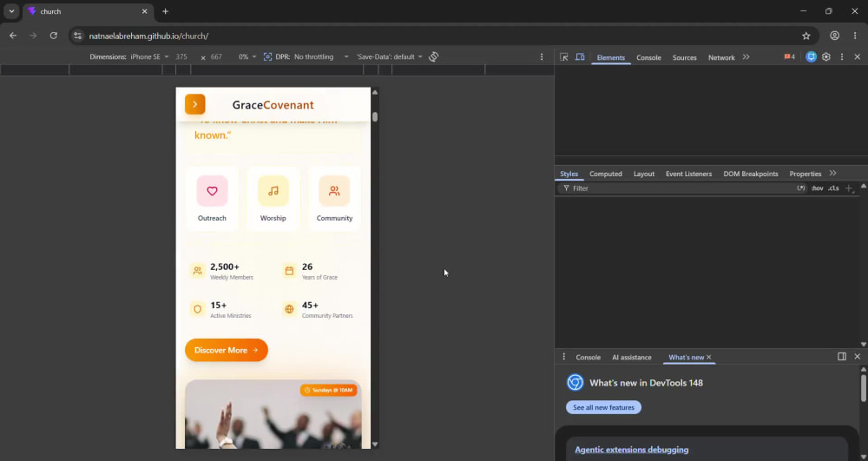
Task: Reload the current page
Action: pyautogui.click(x=53, y=36)
